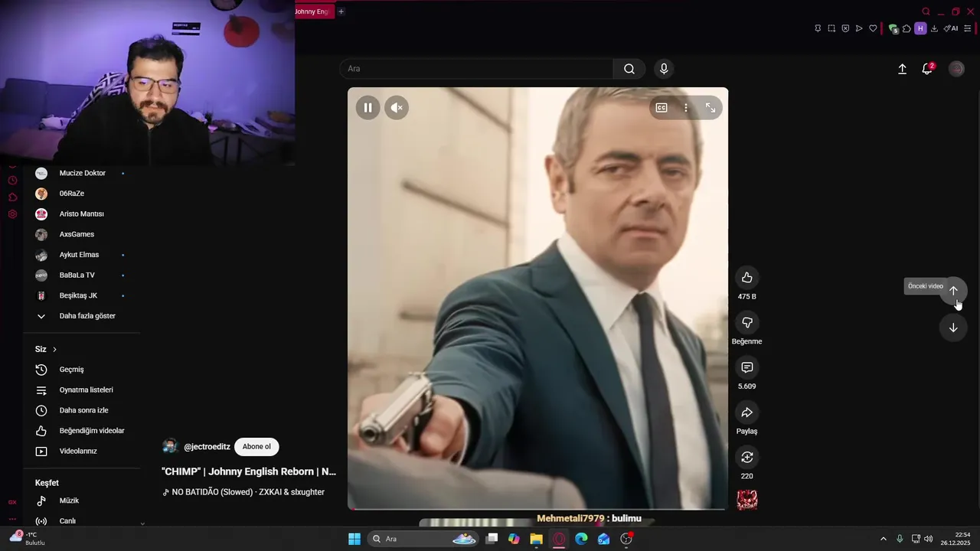Click the Windows taskbar Ara search box
Image resolution: width=980 pixels, height=551 pixels.
click(423, 539)
